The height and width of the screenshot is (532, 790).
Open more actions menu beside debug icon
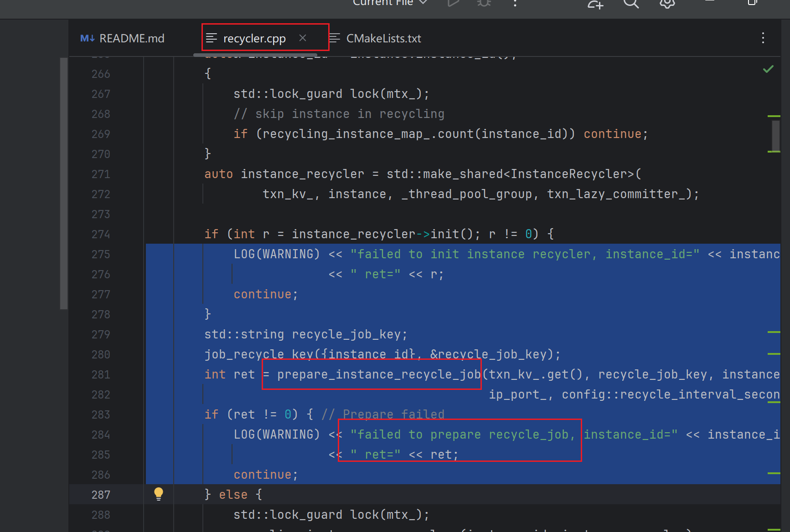click(515, 3)
